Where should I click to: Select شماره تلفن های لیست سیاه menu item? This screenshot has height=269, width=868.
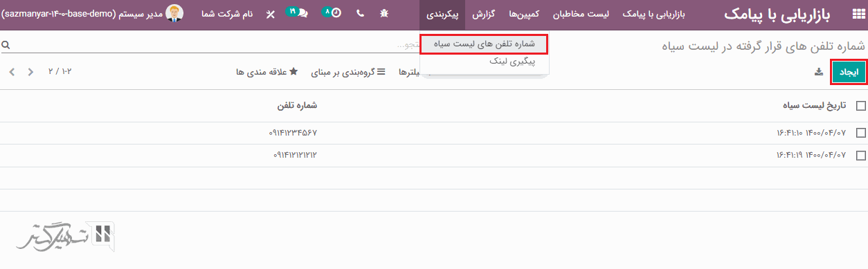pos(485,44)
